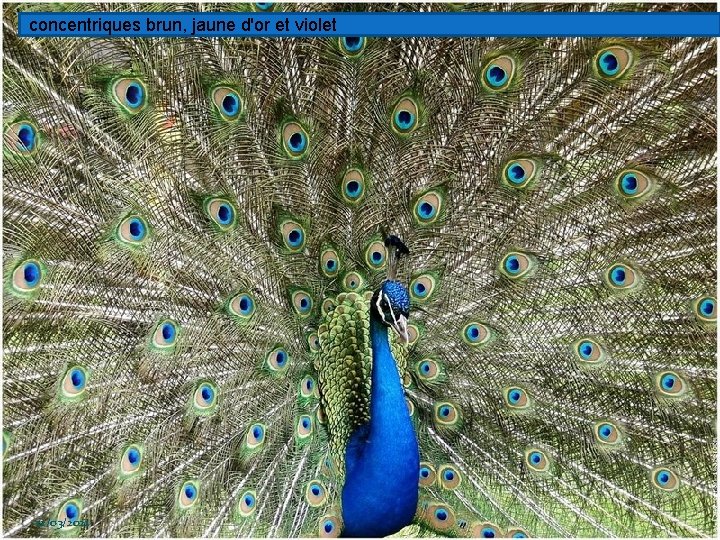The height and width of the screenshot is (540, 720).
Task: Click the caption text "concentriques brun, jaune d'or et violet"
Action: pos(182,25)
